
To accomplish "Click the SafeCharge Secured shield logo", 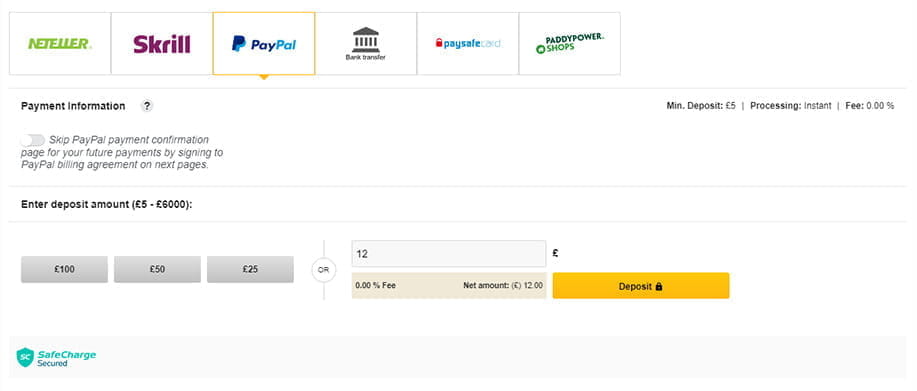I will [x=25, y=357].
